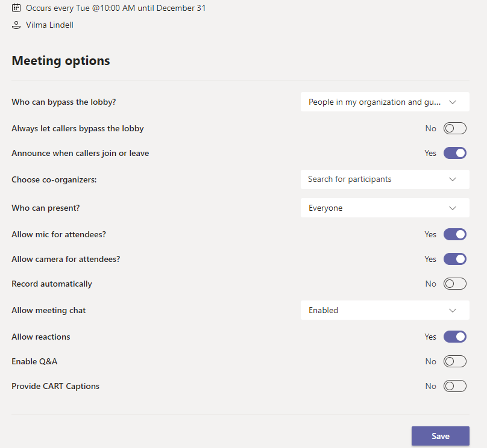This screenshot has height=448, width=487.
Task: Disable the Allow mic for attendees toggle
Action: 454,234
